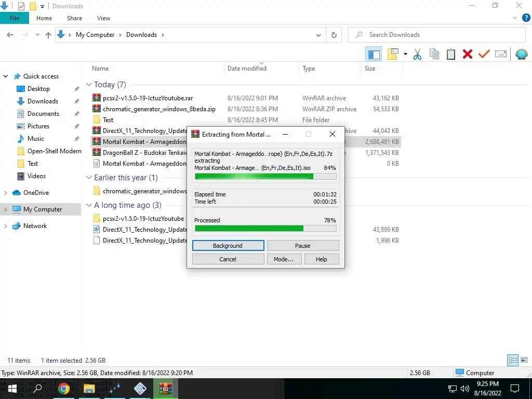Switch to the Share ribbon tab
Screen dimensions: 532x399
coord(74,18)
